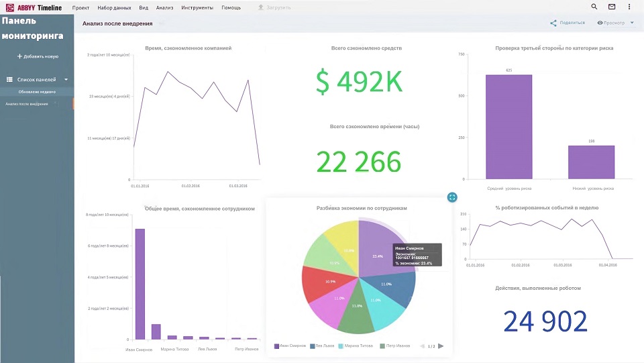Click the $ 492K total savings value
The height and width of the screenshot is (363, 644).
(x=360, y=81)
